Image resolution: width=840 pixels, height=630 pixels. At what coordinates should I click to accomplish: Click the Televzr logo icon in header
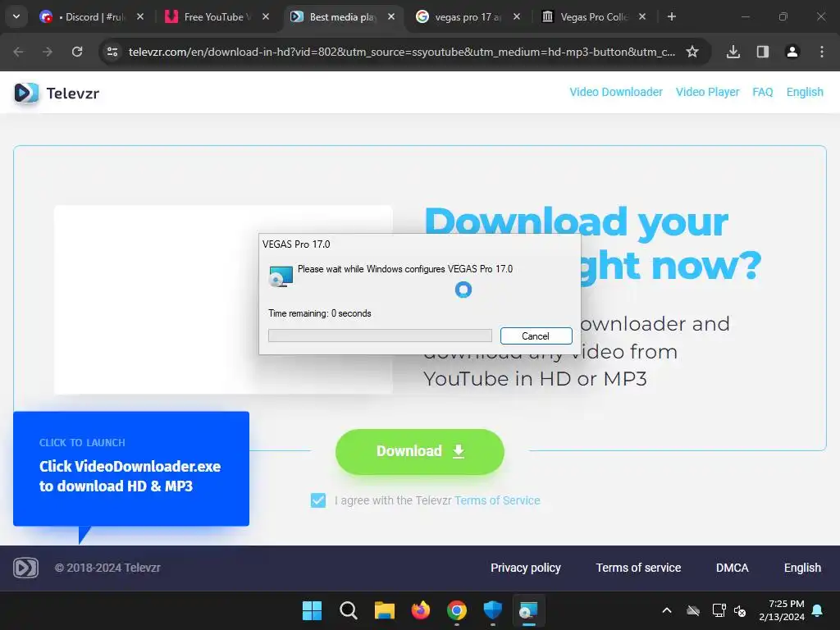[x=26, y=93]
